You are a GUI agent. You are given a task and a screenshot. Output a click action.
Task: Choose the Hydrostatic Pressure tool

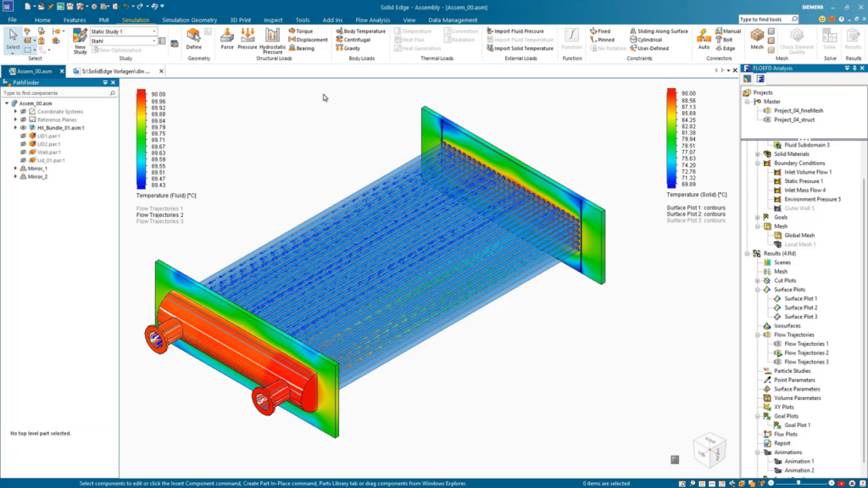tap(273, 39)
